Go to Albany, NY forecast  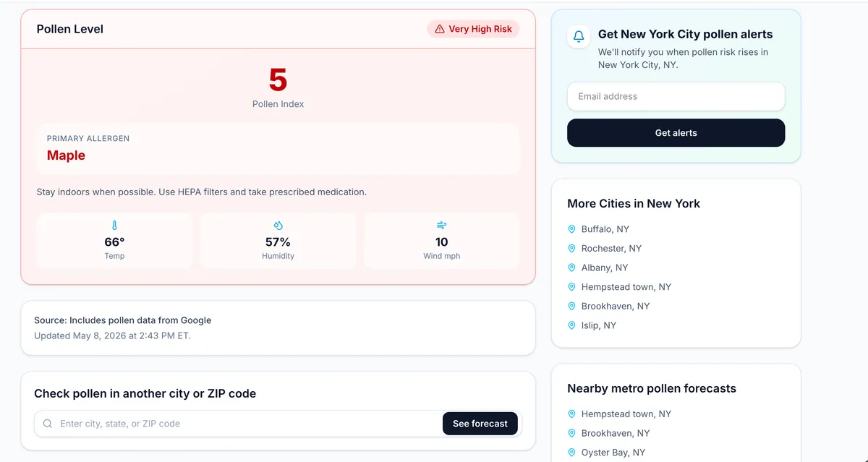click(605, 268)
